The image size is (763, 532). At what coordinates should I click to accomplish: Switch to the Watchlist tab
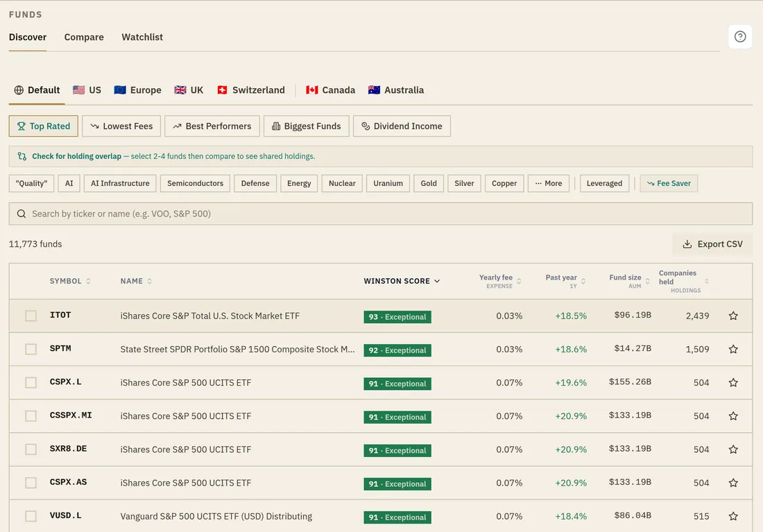[x=142, y=37]
